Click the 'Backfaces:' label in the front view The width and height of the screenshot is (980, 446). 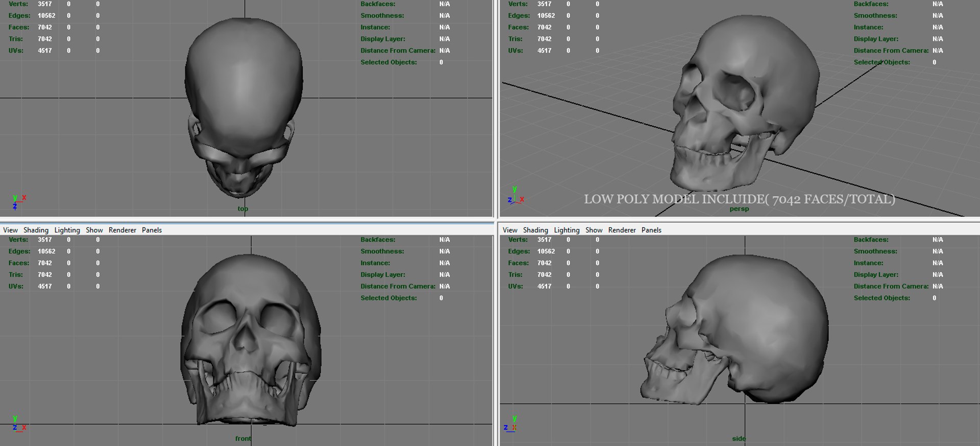point(378,240)
